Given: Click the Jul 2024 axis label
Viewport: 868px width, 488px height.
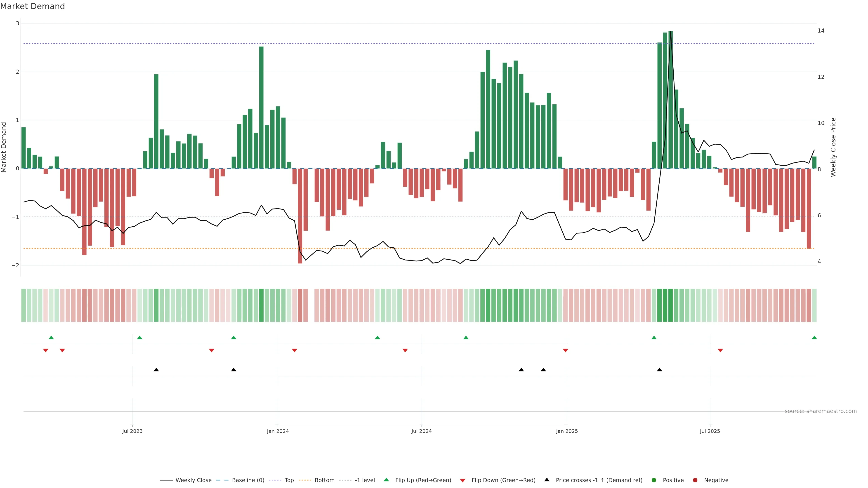Looking at the screenshot, I should tap(422, 432).
